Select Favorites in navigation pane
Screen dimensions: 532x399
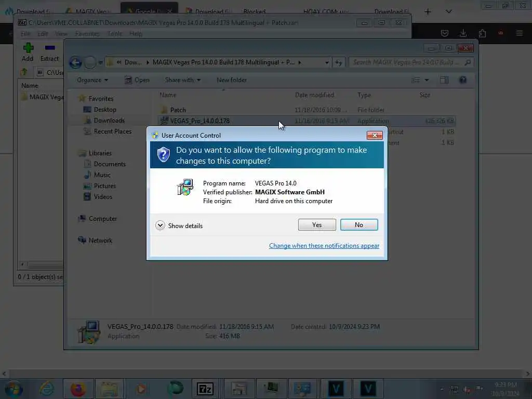(x=101, y=98)
